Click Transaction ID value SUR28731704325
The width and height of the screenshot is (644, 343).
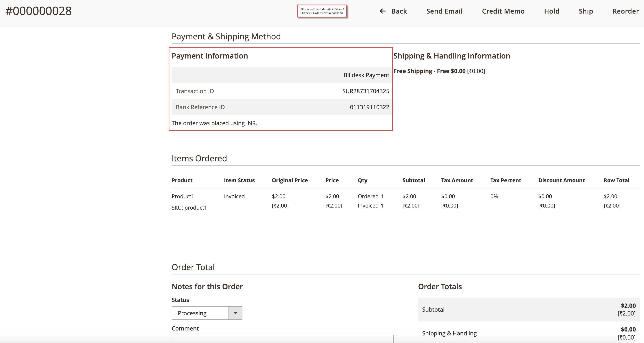(365, 91)
